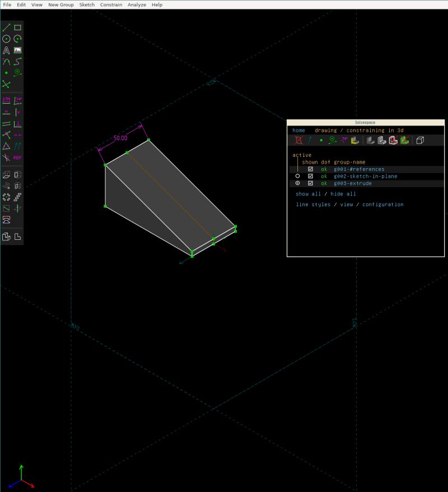Toggle hidden lines cube icon
The height and width of the screenshot is (492, 448).
pos(420,140)
